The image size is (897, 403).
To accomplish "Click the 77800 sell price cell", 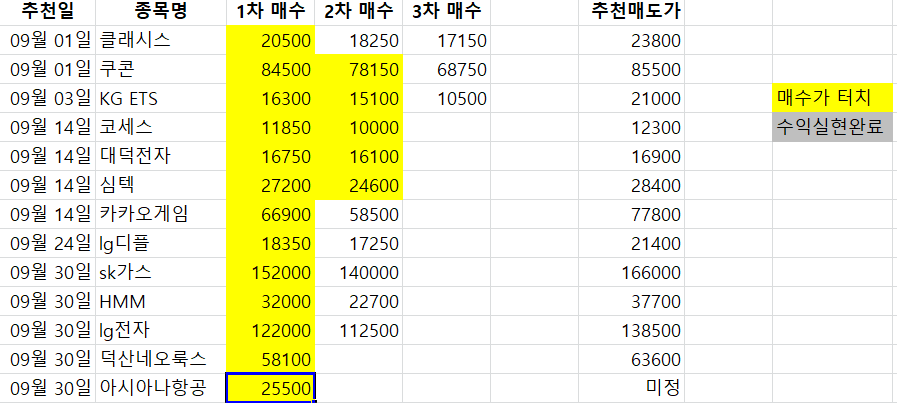I will [x=632, y=214].
